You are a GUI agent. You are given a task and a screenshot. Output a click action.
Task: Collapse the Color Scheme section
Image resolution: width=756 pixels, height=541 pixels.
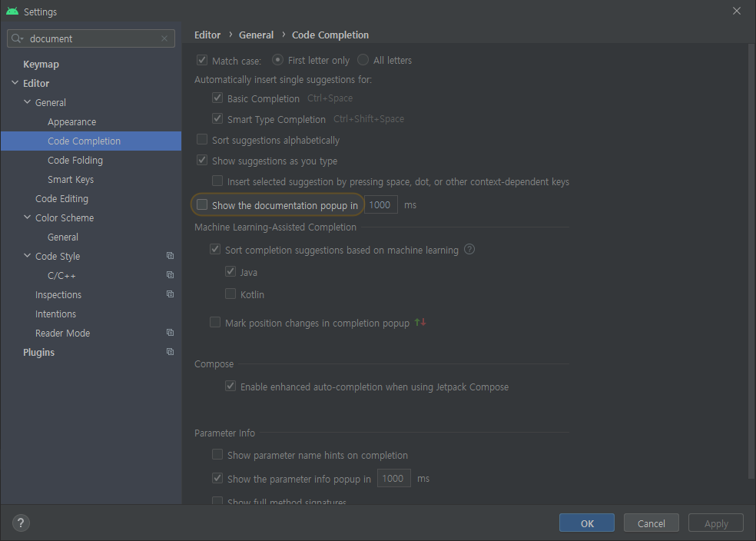pyautogui.click(x=27, y=217)
